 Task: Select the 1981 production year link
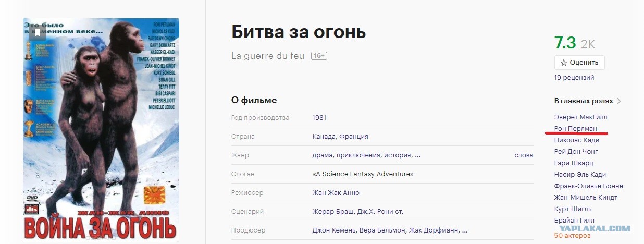point(319,118)
